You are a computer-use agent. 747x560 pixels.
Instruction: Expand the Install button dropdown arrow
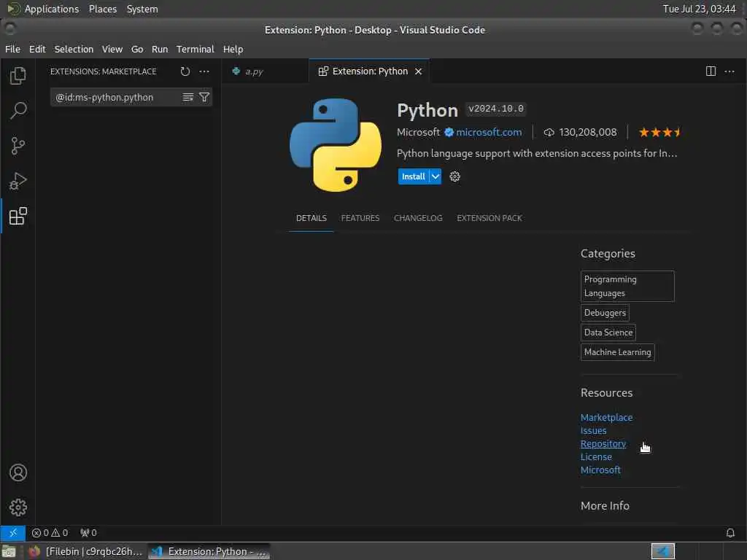[435, 176]
